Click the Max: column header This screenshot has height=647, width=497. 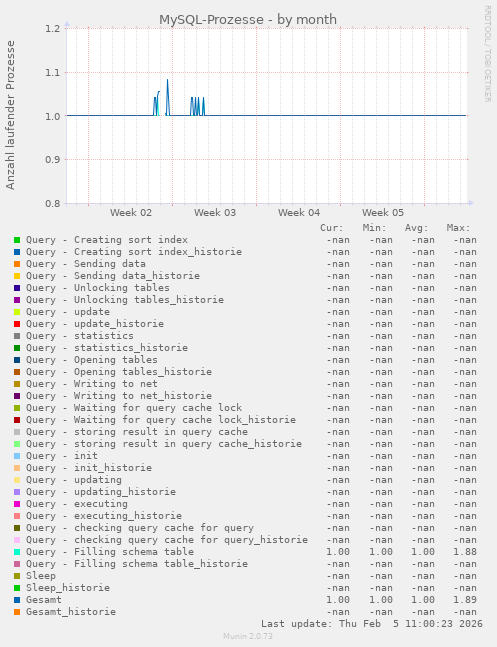(459, 228)
